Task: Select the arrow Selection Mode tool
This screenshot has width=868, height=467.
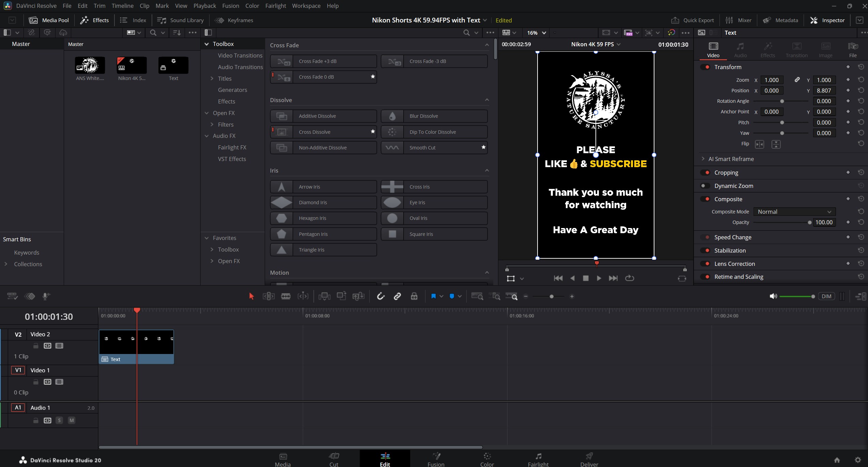Action: point(251,296)
